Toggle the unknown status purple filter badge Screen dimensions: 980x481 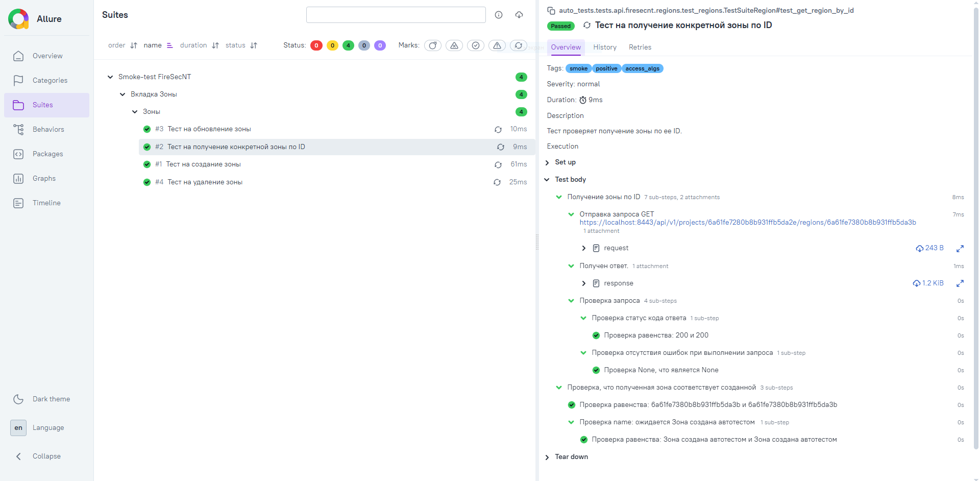[380, 45]
